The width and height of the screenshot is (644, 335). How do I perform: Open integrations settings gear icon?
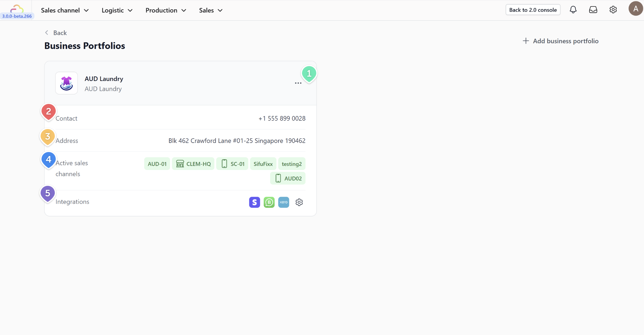tap(299, 202)
